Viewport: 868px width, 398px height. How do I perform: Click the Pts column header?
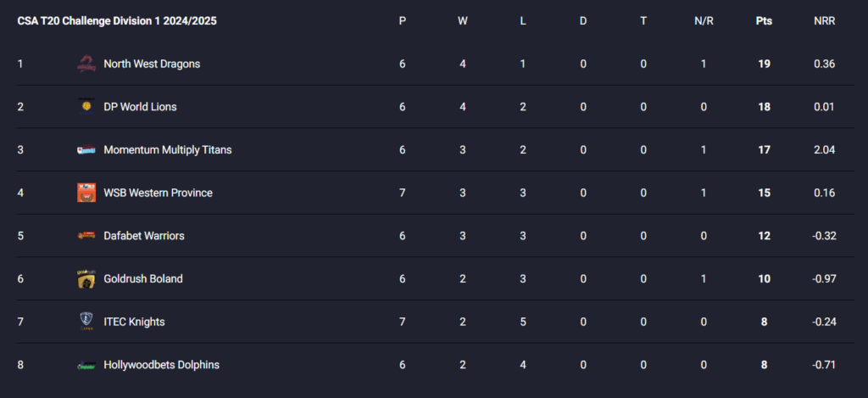764,21
